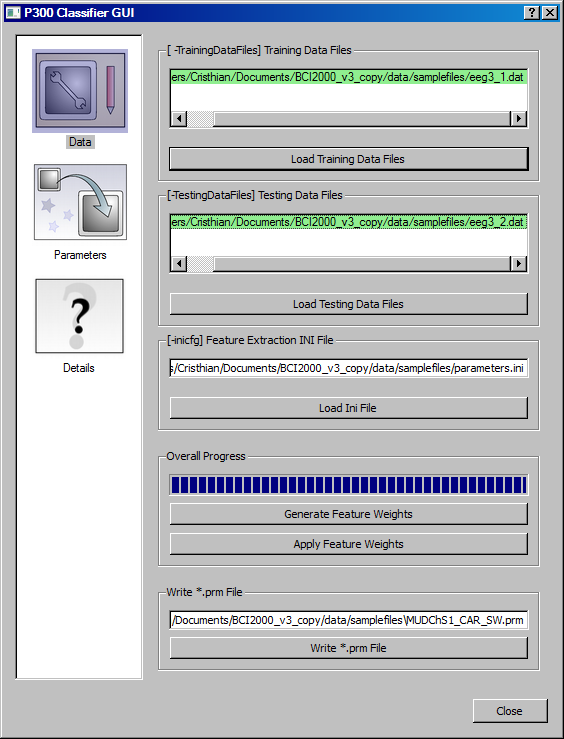Click the title bar help question button
Viewport: 564px width, 739px height.
(531, 13)
